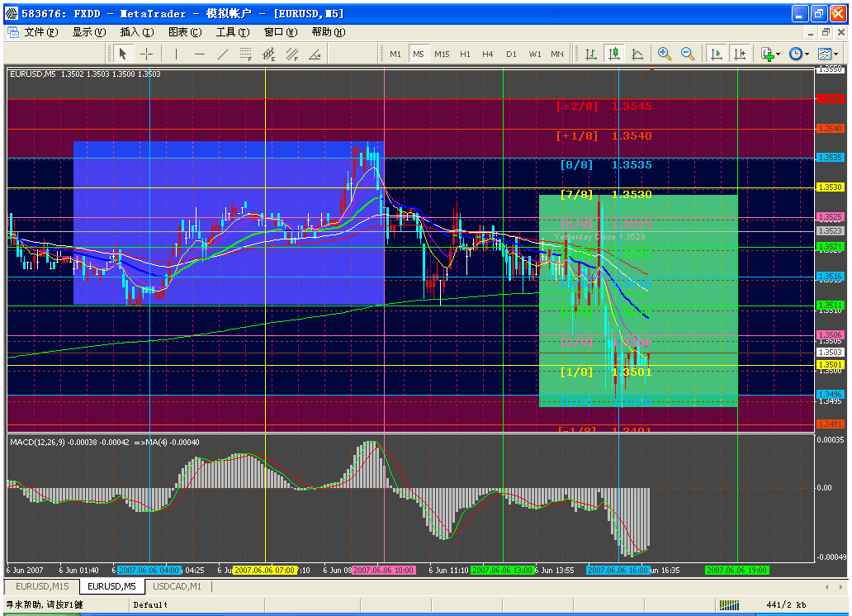The image size is (852, 616).
Task: Open the indicators list button
Action: point(767,54)
